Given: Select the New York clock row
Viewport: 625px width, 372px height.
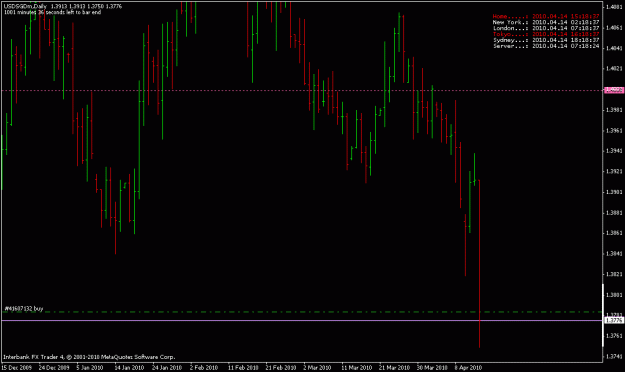Looking at the screenshot, I should click(x=546, y=22).
